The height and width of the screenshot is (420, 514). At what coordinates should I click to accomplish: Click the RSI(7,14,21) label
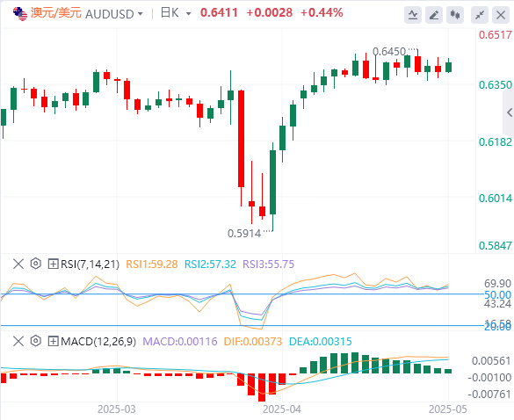(90, 264)
